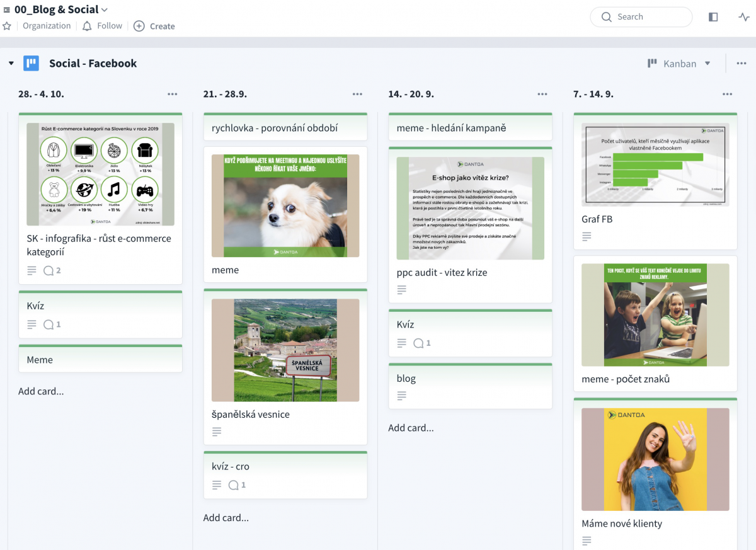
Task: Open the Kanban view dropdown
Action: pos(679,64)
